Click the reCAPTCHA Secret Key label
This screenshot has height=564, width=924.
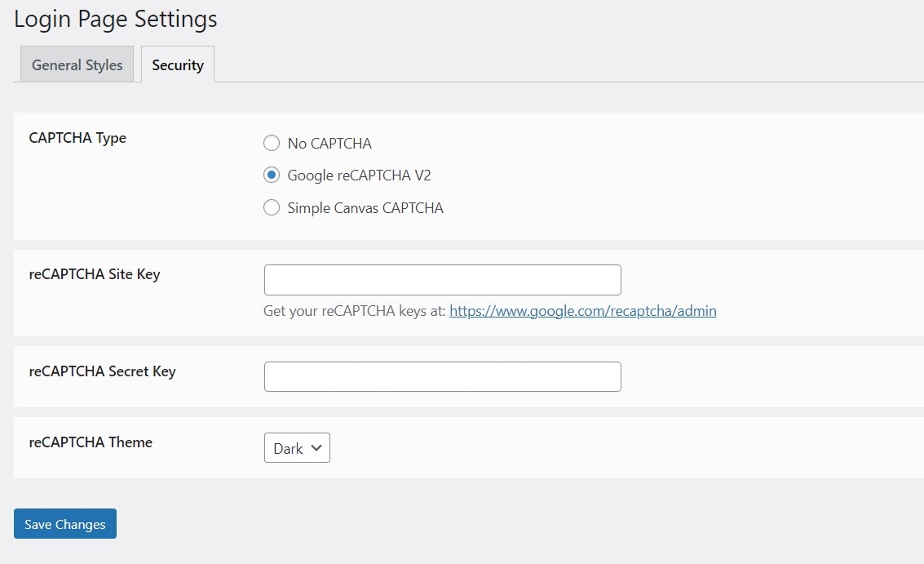point(102,371)
